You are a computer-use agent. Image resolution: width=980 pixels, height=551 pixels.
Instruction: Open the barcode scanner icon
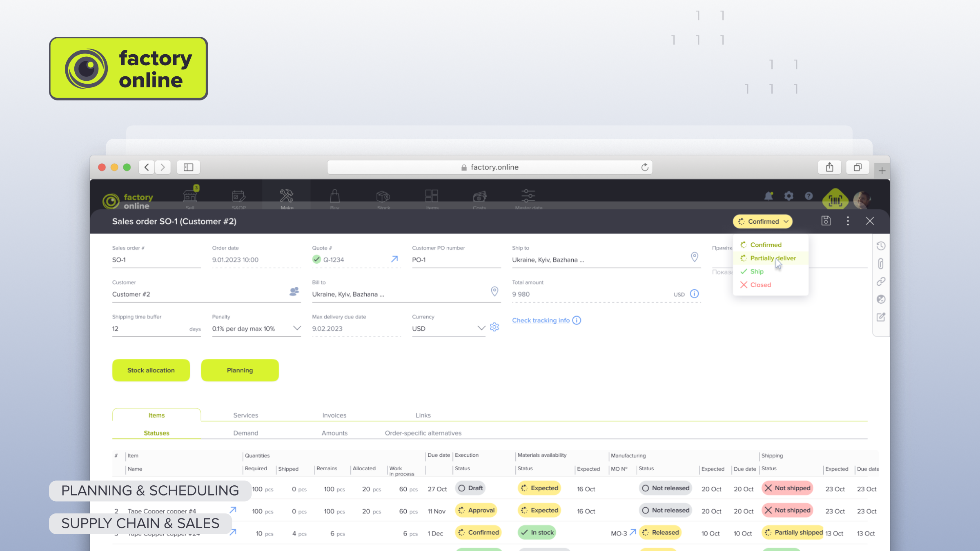pos(835,200)
